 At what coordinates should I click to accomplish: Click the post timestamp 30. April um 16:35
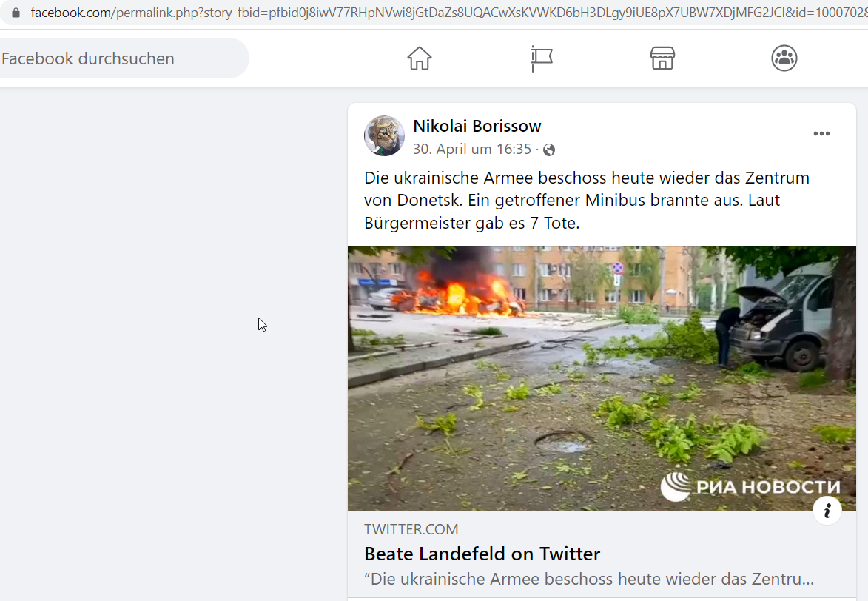pos(472,149)
